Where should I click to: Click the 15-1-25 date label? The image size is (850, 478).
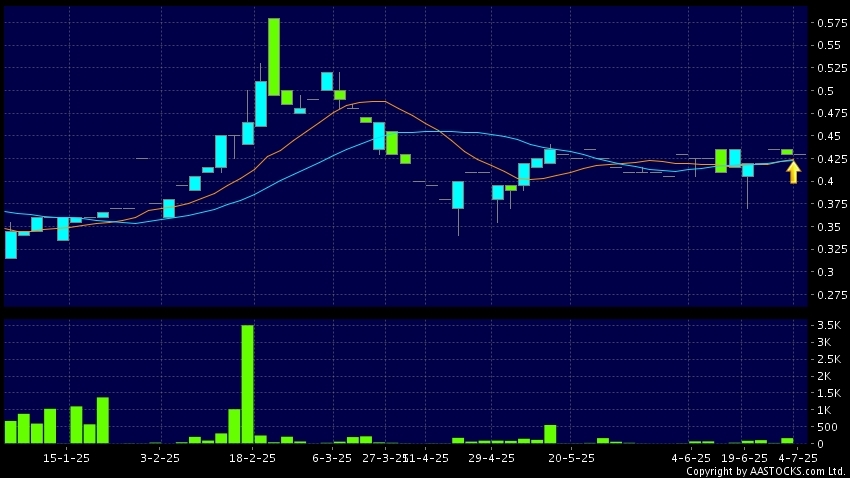[66, 458]
